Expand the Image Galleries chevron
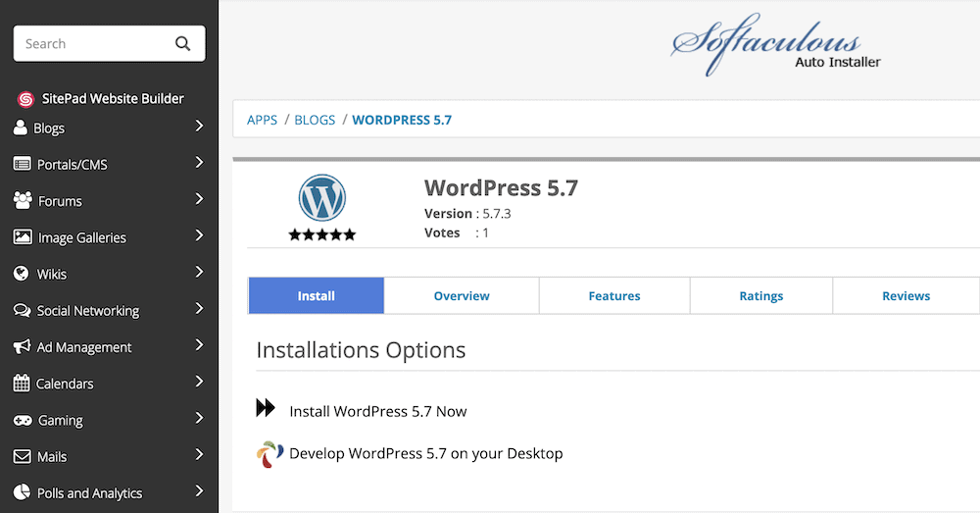The image size is (980, 513). [x=199, y=235]
